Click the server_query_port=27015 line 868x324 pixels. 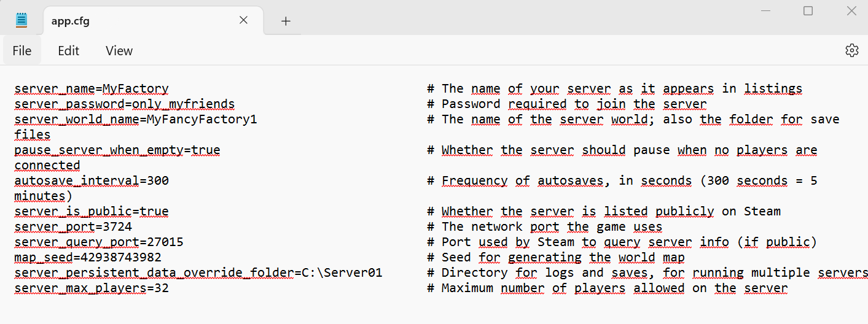coord(99,242)
